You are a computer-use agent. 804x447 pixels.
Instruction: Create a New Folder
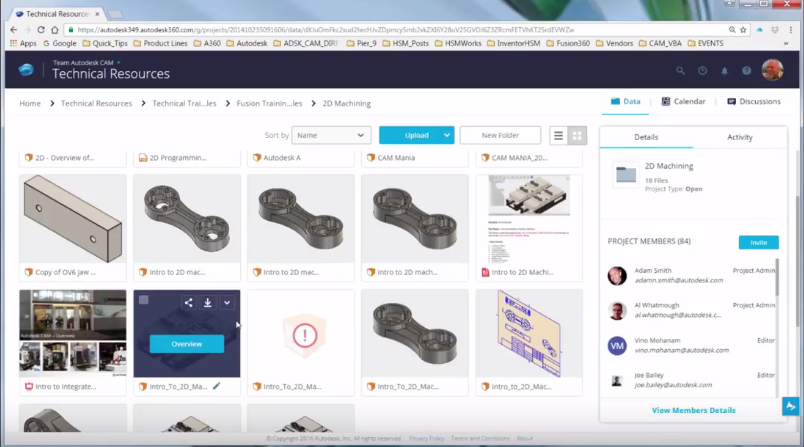pyautogui.click(x=500, y=135)
